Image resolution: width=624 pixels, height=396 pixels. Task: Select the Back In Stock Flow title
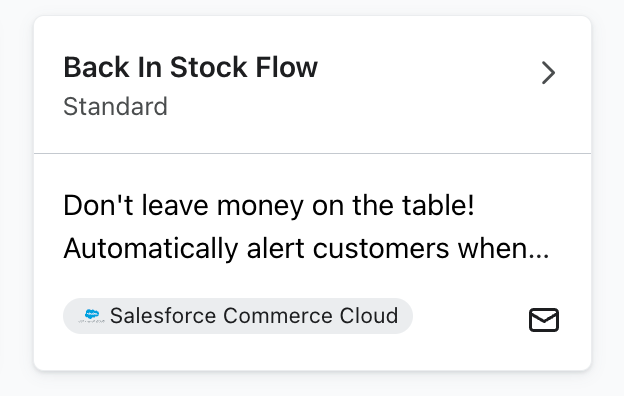[x=191, y=67]
